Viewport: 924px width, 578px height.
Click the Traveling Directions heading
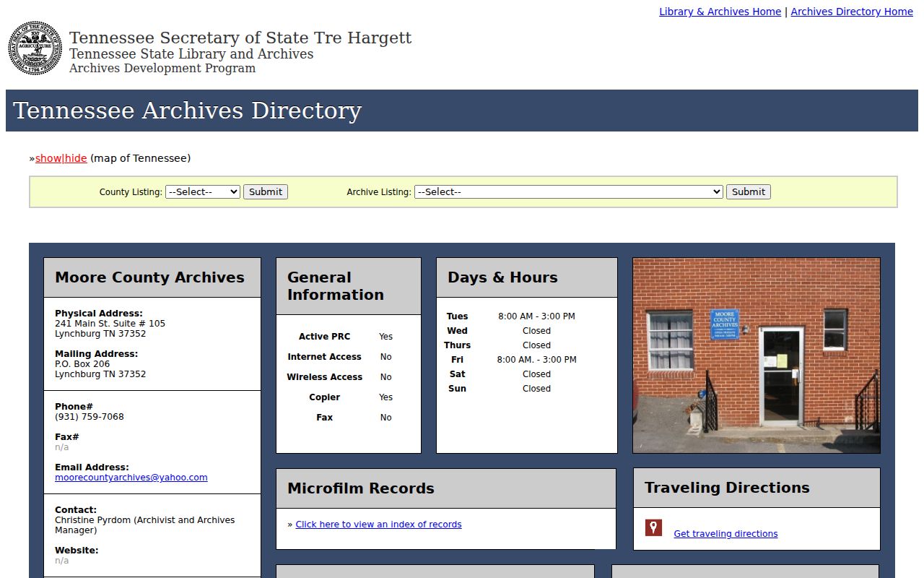coord(727,488)
